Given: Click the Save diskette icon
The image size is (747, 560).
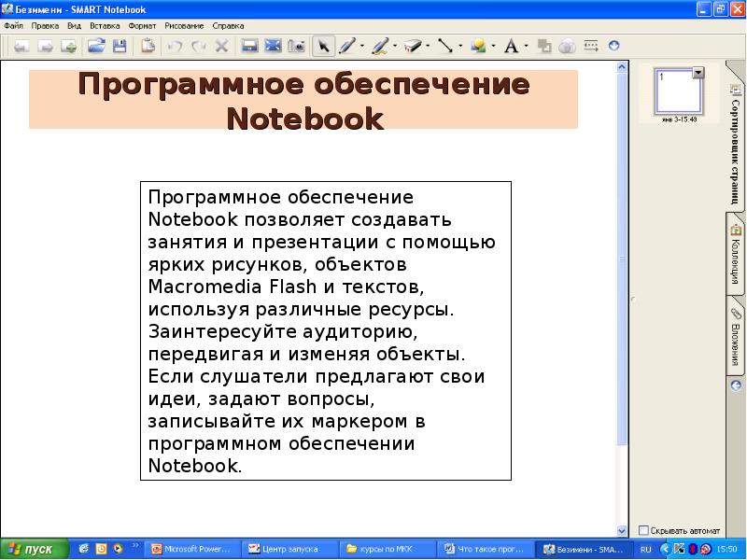Looking at the screenshot, I should (x=120, y=45).
